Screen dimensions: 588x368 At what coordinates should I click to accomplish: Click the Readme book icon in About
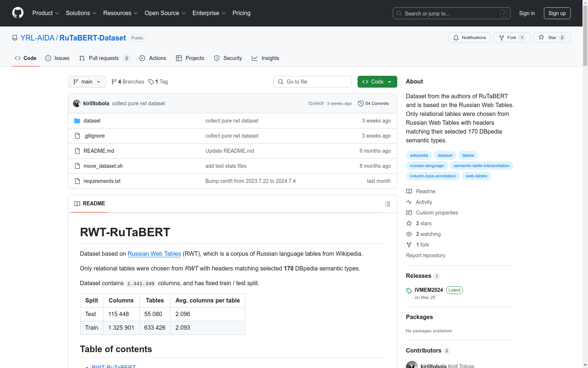coord(409,191)
